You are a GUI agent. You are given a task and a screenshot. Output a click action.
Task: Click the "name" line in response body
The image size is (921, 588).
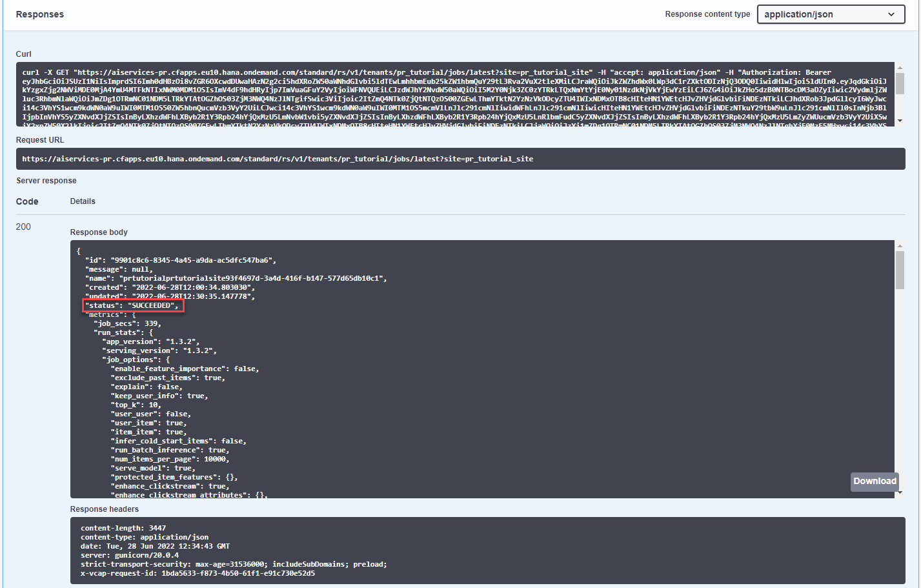(236, 278)
